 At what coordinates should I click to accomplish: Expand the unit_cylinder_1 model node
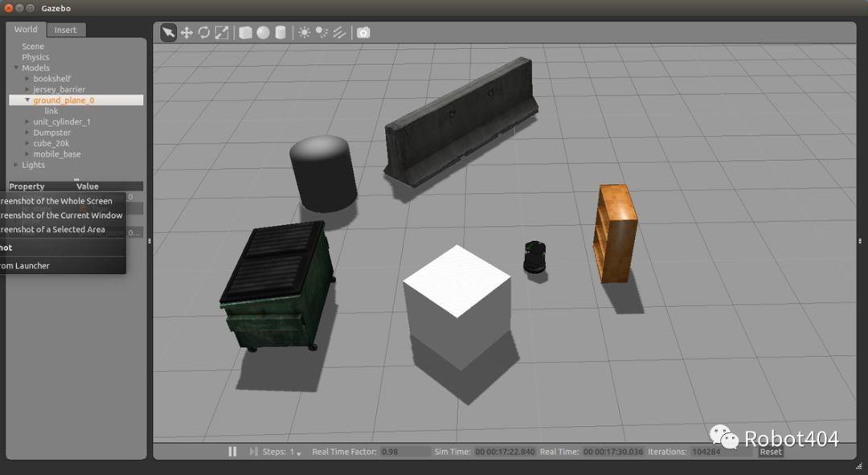pyautogui.click(x=27, y=122)
